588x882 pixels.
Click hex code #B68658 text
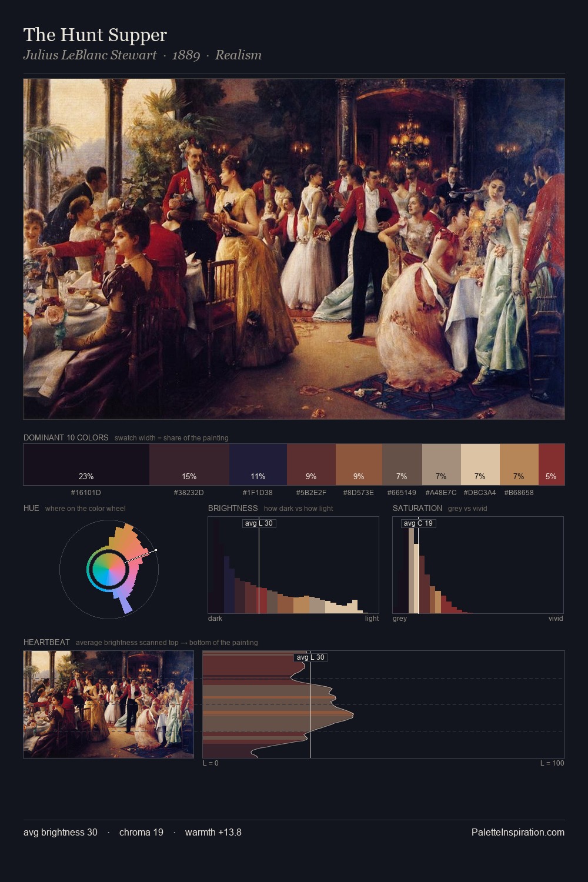[x=519, y=493]
